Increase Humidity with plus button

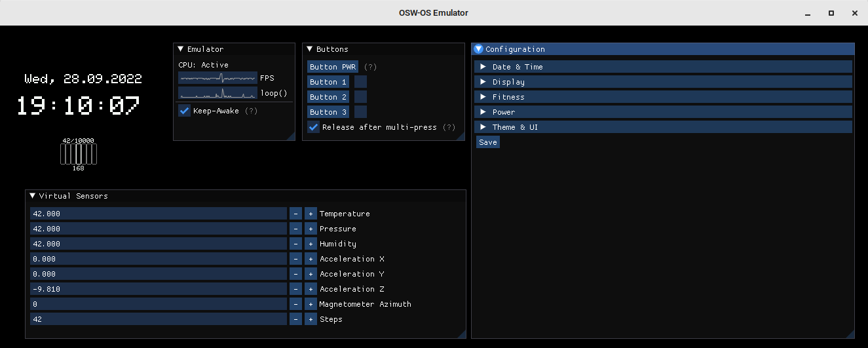pyautogui.click(x=311, y=244)
